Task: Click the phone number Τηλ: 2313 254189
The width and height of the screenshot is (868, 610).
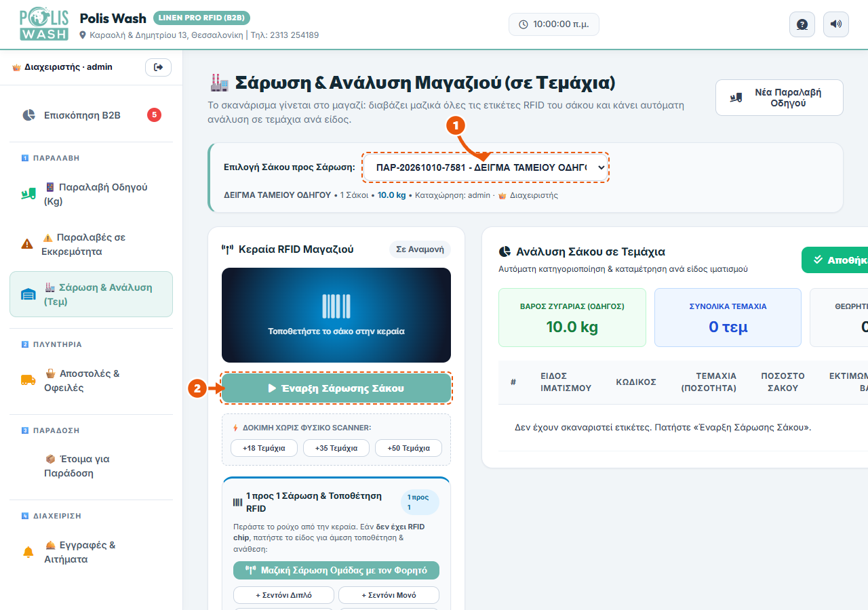Action: tap(285, 35)
